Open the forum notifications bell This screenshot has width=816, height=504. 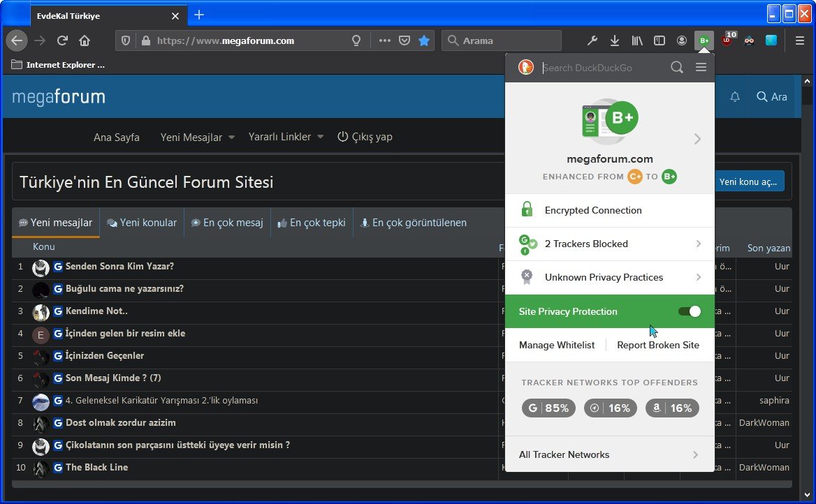click(x=735, y=97)
